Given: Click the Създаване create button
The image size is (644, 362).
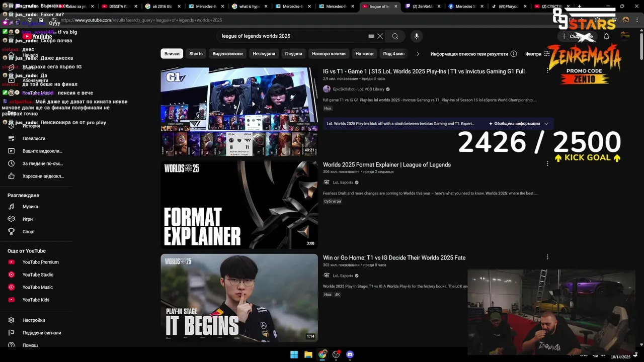Looking at the screenshot, I should (x=577, y=36).
